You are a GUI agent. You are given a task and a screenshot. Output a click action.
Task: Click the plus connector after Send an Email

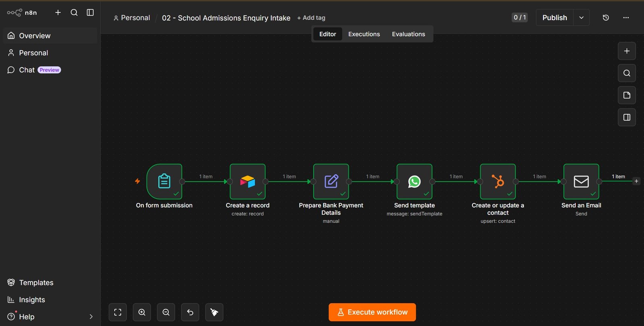[x=636, y=181]
